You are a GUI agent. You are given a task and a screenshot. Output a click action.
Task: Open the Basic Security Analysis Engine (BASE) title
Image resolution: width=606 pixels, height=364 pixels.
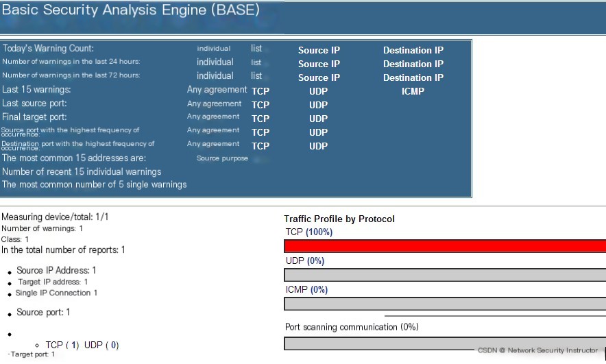coord(131,10)
